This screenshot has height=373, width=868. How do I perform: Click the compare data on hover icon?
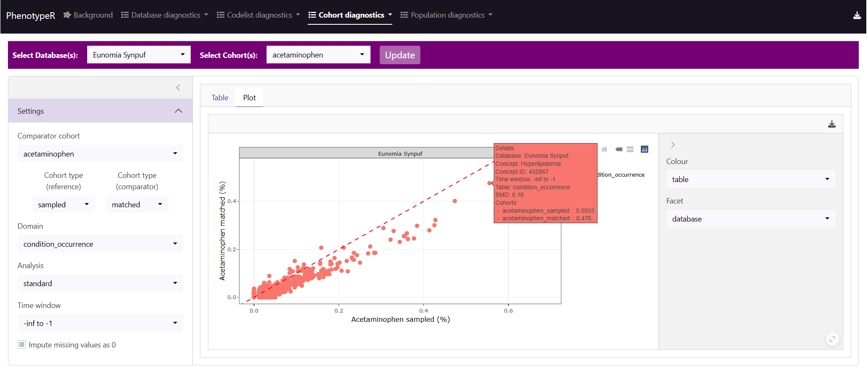[630, 149]
